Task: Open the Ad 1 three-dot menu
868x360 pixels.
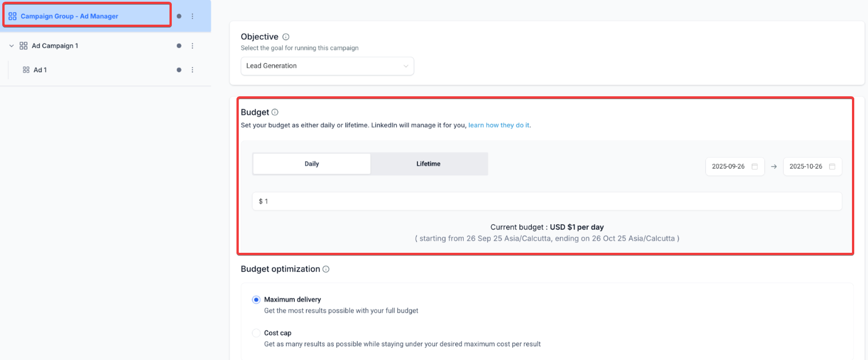Action: [x=192, y=70]
